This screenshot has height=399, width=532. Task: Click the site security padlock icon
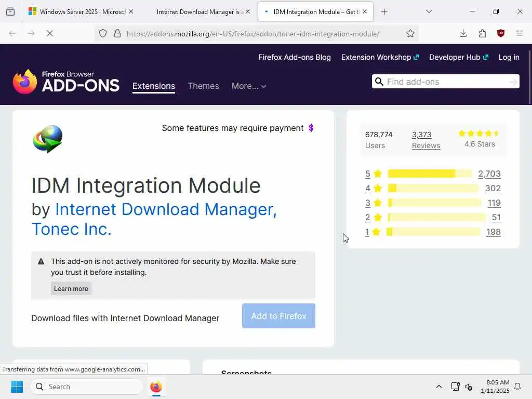(117, 33)
